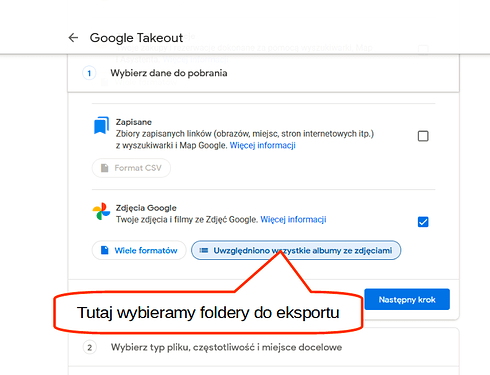This screenshot has height=375, width=490.
Task: Click the Google Takeout title text
Action: coord(136,38)
